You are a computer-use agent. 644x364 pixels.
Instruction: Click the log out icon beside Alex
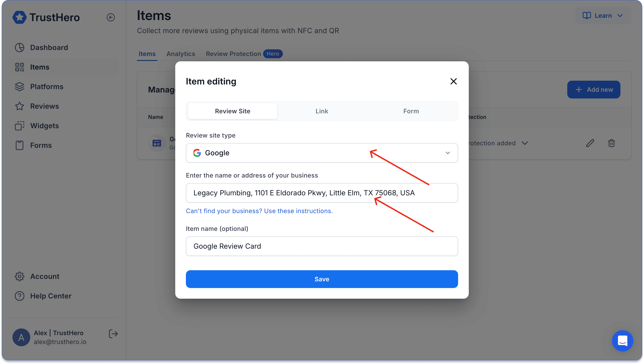113,334
